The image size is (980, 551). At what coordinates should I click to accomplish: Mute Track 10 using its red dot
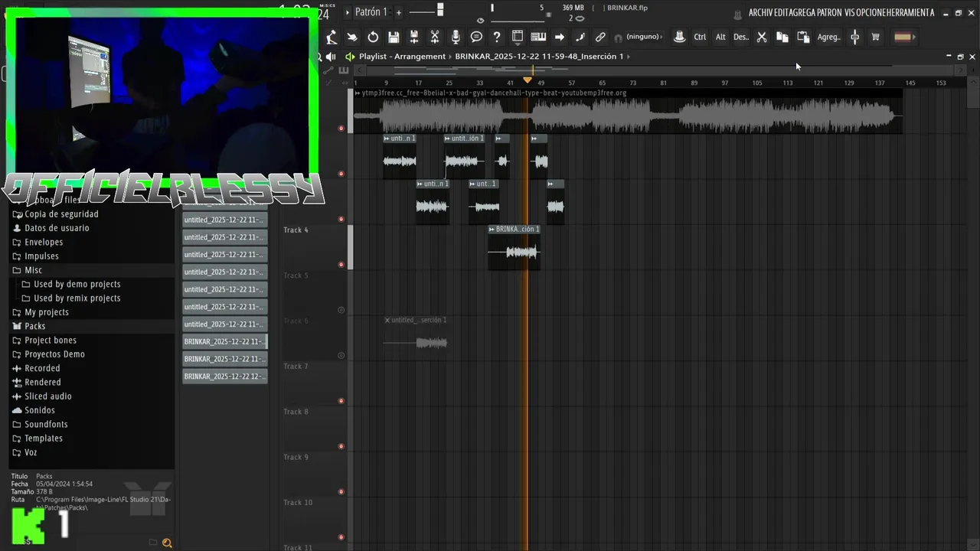pyautogui.click(x=341, y=537)
